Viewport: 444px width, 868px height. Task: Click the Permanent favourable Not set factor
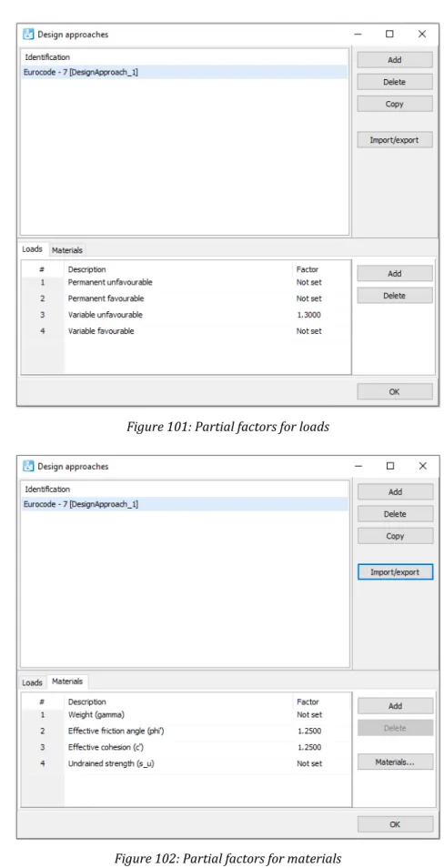(x=309, y=298)
